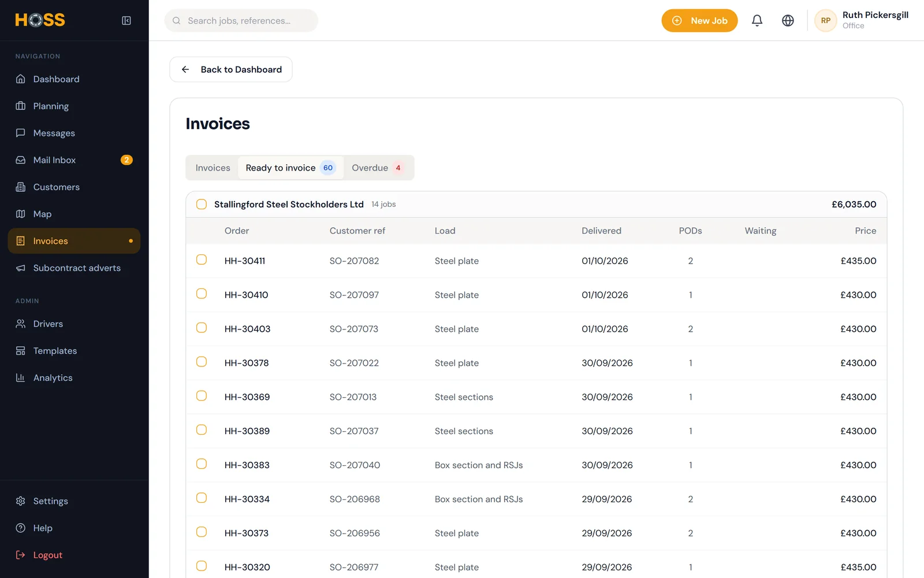Open Dashboard from the sidebar
Image resolution: width=924 pixels, height=578 pixels.
tap(74, 79)
